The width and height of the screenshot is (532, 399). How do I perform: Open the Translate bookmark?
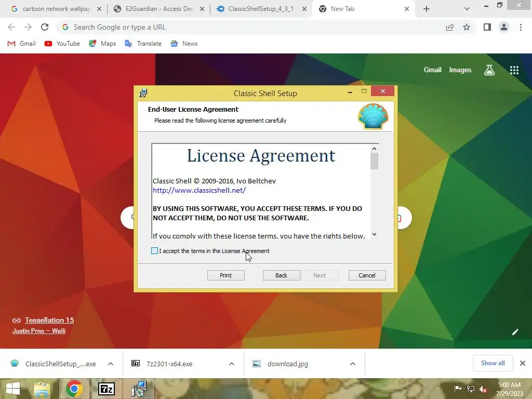pos(143,44)
